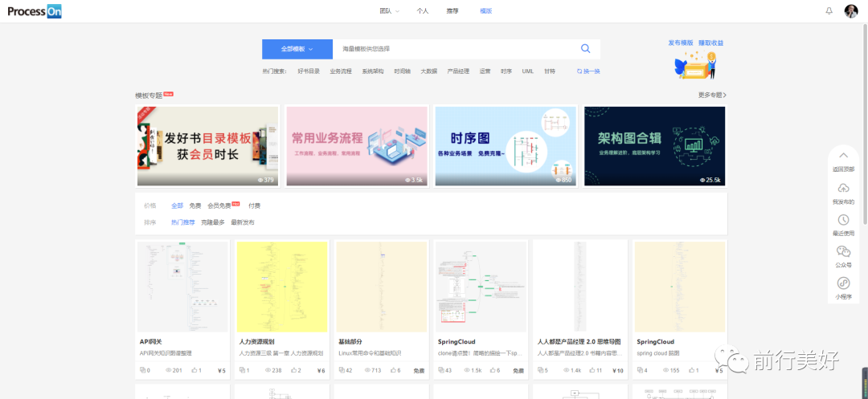
Task: Open the 发好书目录模板 topic banner
Action: 207,146
